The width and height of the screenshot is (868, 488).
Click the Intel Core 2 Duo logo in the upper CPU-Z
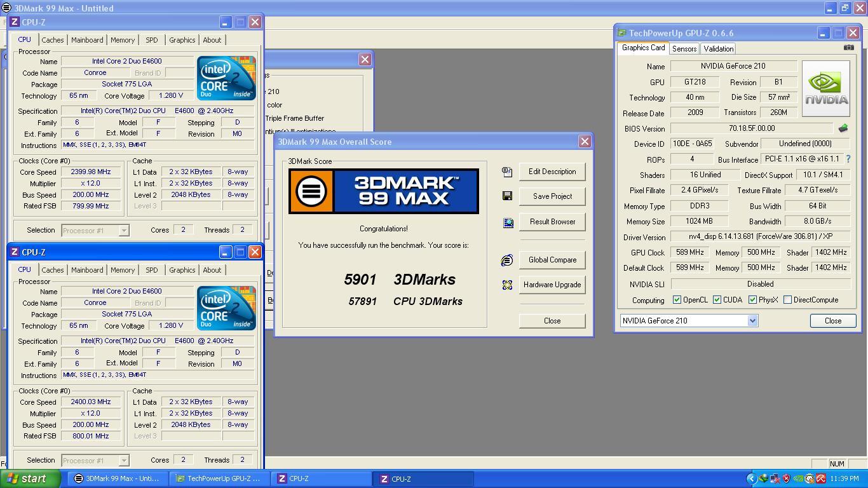point(226,78)
